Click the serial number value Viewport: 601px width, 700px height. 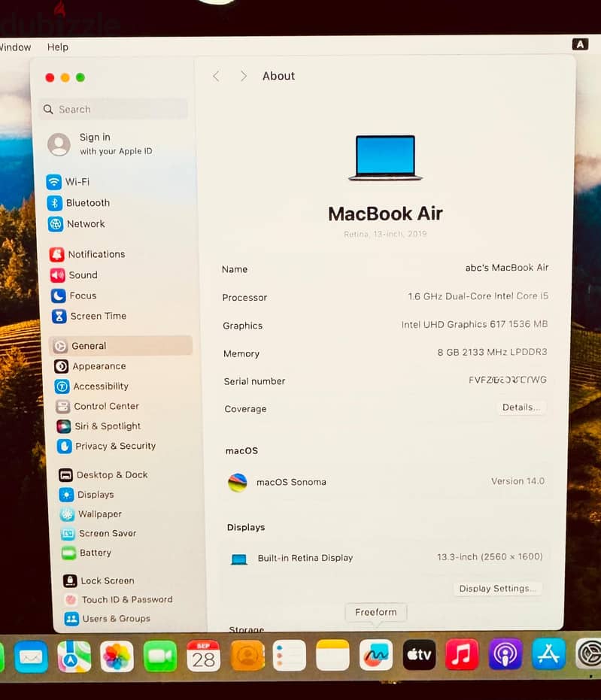[x=508, y=380]
